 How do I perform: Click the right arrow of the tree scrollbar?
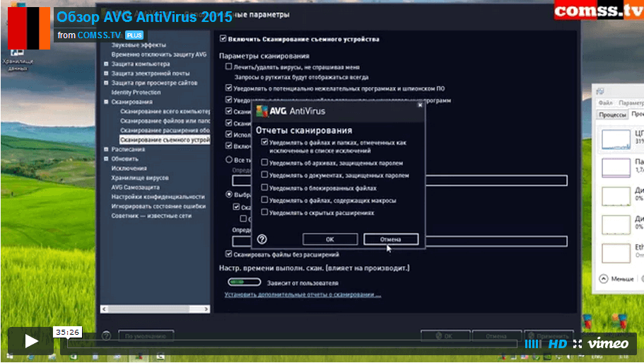206,309
